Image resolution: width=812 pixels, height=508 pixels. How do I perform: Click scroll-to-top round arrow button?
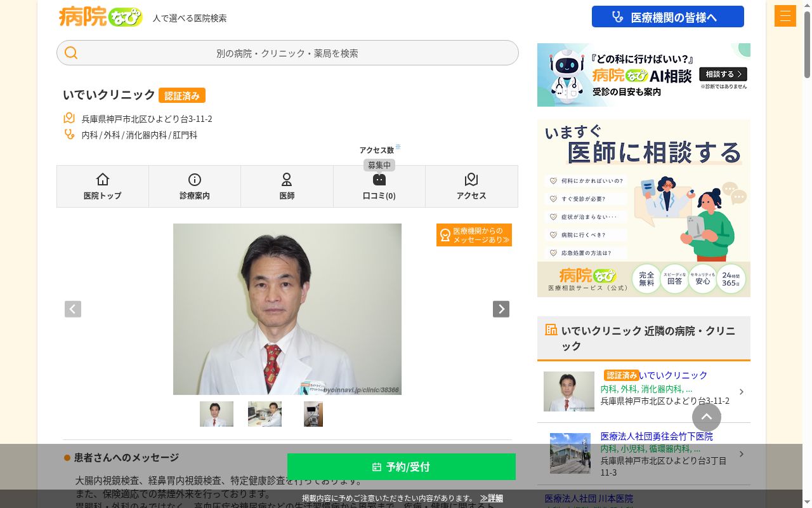coord(707,417)
